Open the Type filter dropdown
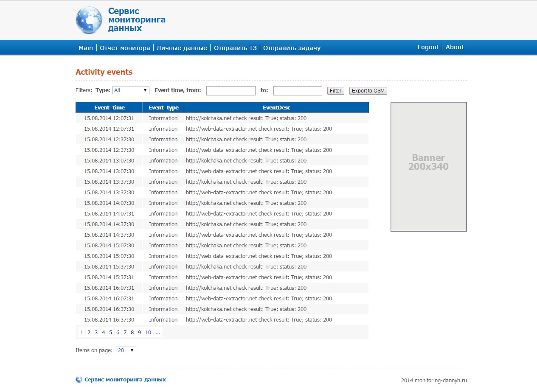 point(131,90)
